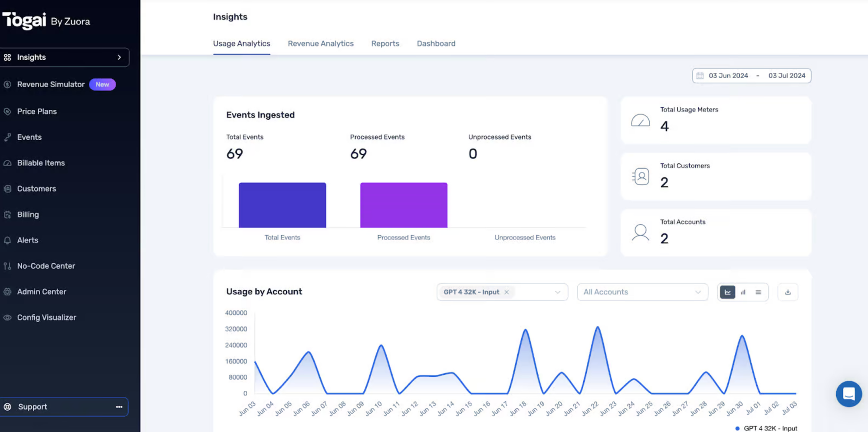Expand the GPT 4 32K meter selector
Viewport: 868px width, 432px height.
pyautogui.click(x=558, y=292)
